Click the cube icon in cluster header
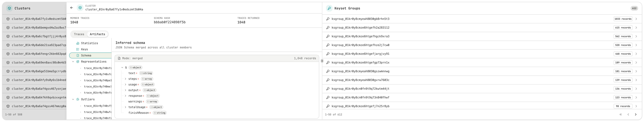Viewport: 644px width, 122px height. point(80,8)
